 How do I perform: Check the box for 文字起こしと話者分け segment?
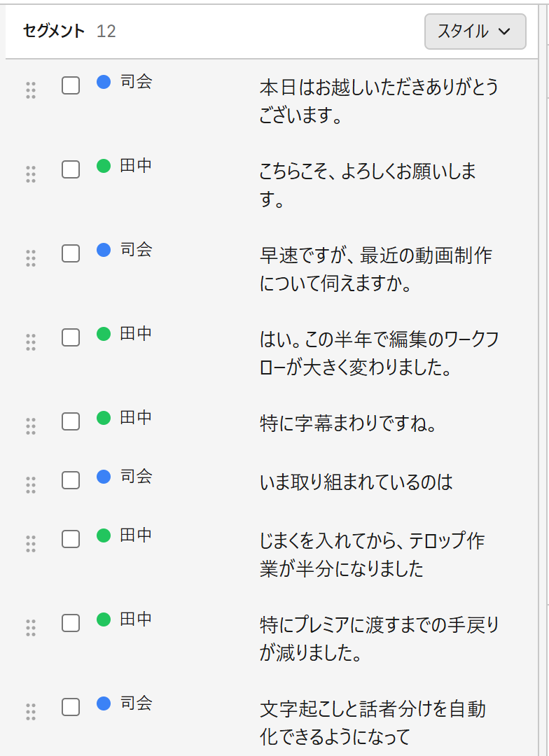(x=71, y=707)
